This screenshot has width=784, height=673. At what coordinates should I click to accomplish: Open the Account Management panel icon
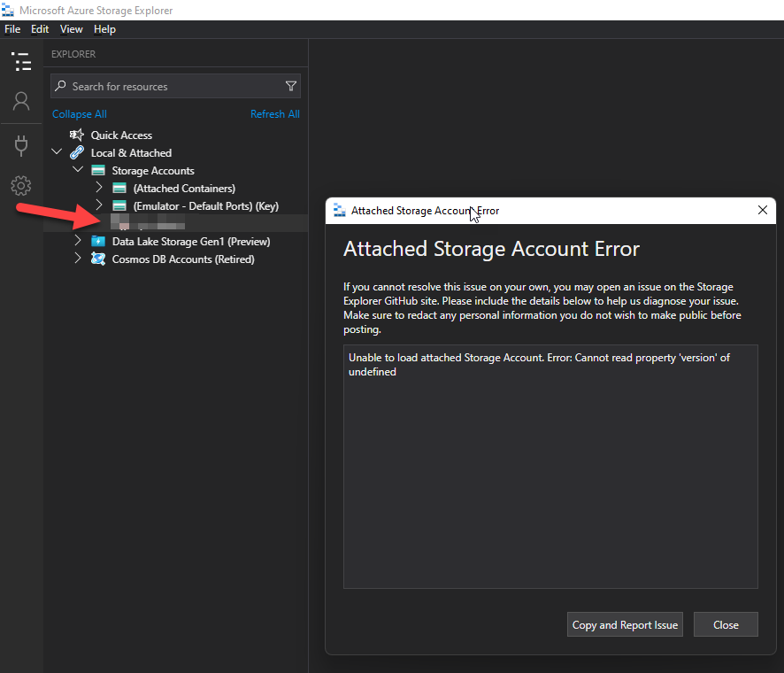pyautogui.click(x=20, y=101)
